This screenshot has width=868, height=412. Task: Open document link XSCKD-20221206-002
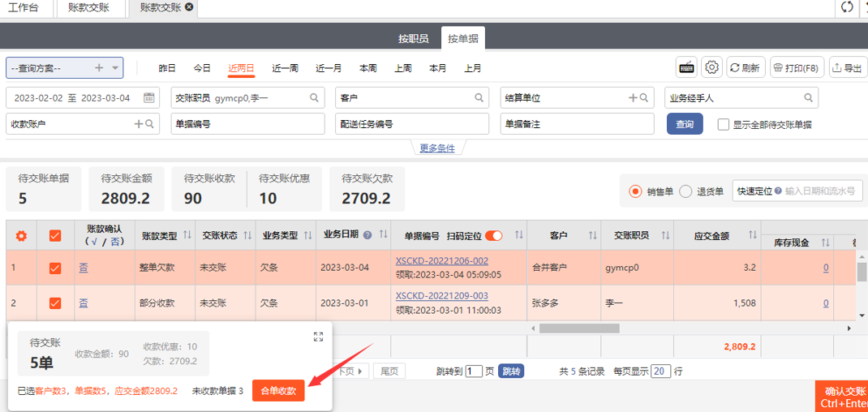[x=441, y=261]
